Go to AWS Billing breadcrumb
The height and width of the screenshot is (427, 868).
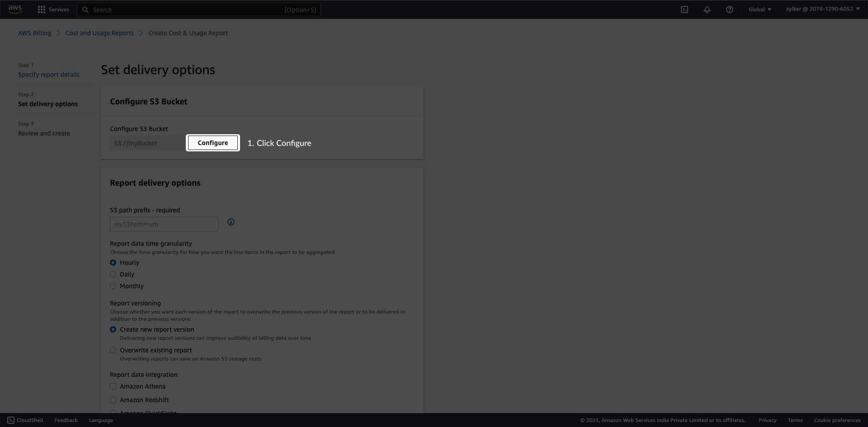(x=34, y=33)
